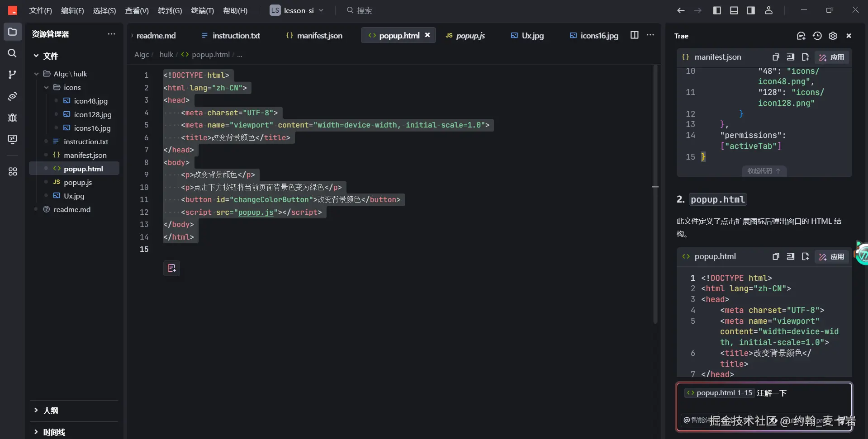868x439 pixels.
Task: Start a new chat in Trae panel
Action: click(801, 36)
